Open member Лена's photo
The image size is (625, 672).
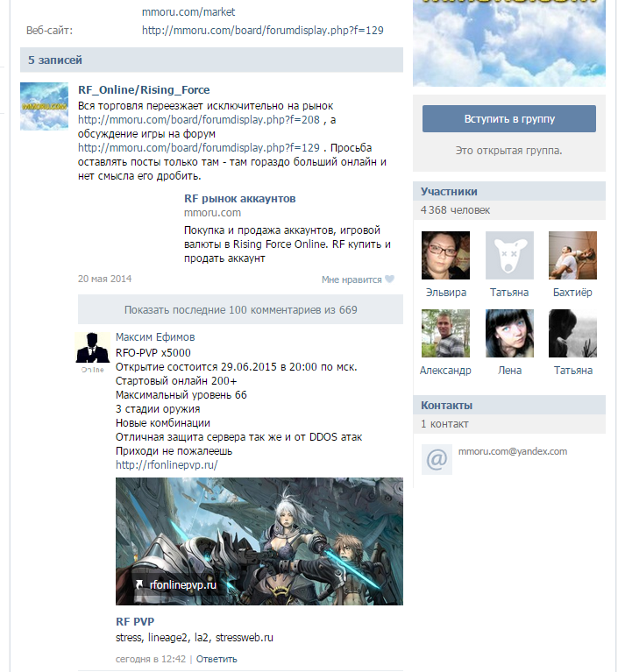(x=509, y=334)
